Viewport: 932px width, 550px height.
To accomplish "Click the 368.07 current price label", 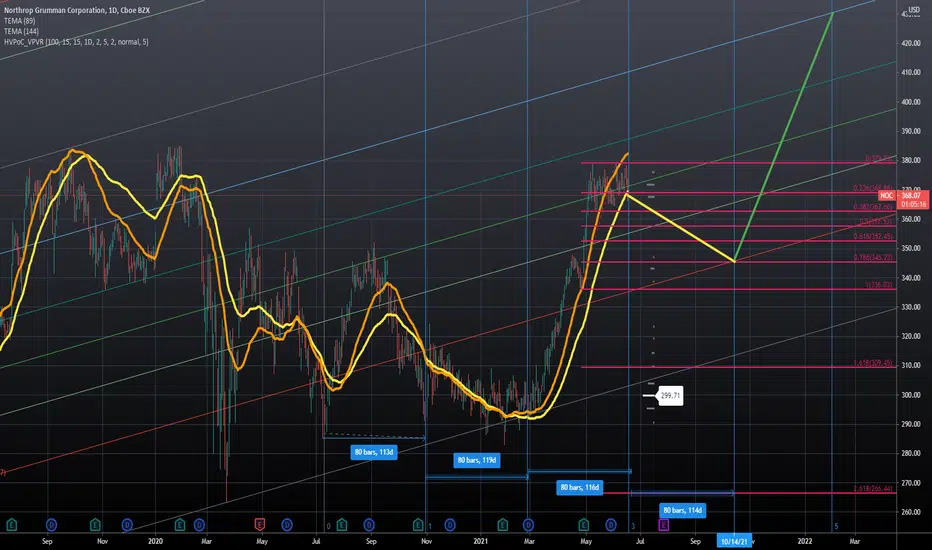I will click(911, 196).
